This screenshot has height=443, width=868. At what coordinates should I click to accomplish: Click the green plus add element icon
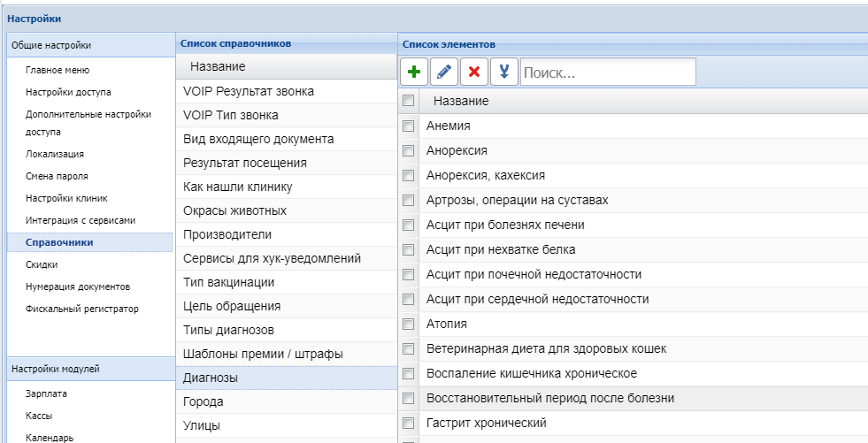pyautogui.click(x=414, y=72)
